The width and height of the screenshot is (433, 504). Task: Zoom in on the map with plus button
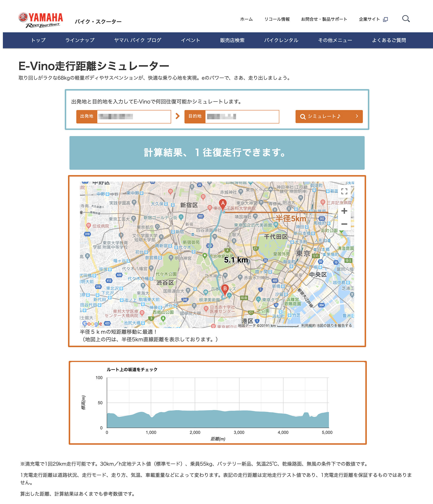point(344,211)
